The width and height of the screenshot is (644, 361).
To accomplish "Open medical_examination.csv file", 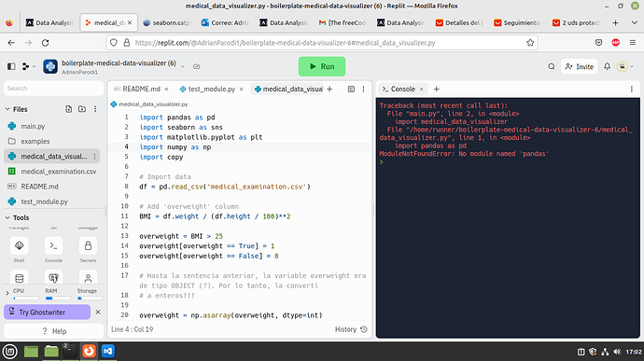I will click(x=58, y=172).
